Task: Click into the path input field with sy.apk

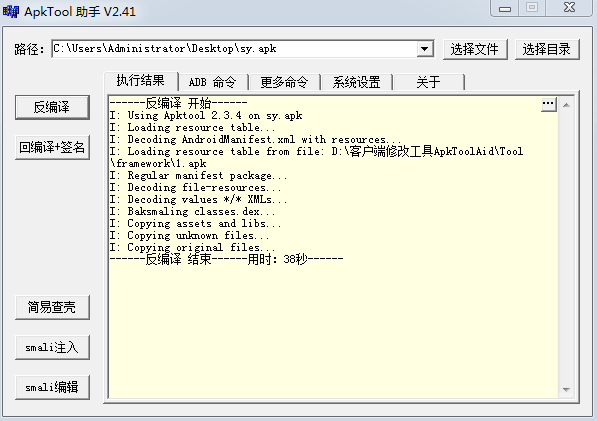Action: [234, 49]
